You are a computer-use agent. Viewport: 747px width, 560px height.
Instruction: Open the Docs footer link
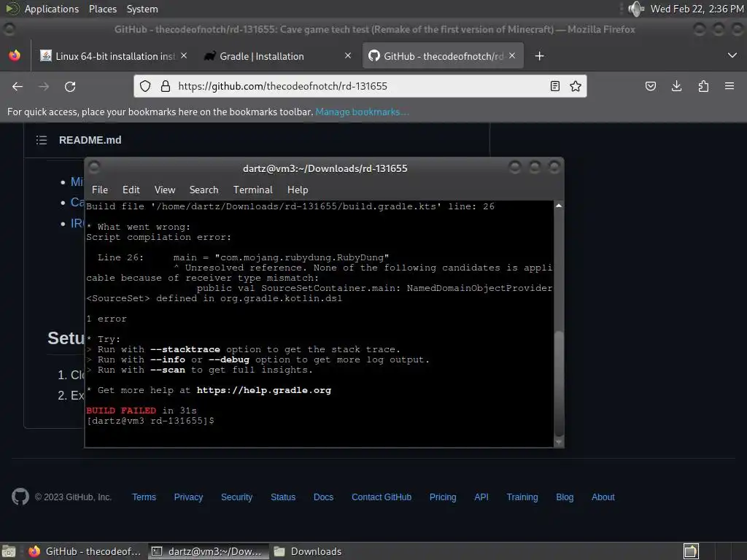pos(323,497)
